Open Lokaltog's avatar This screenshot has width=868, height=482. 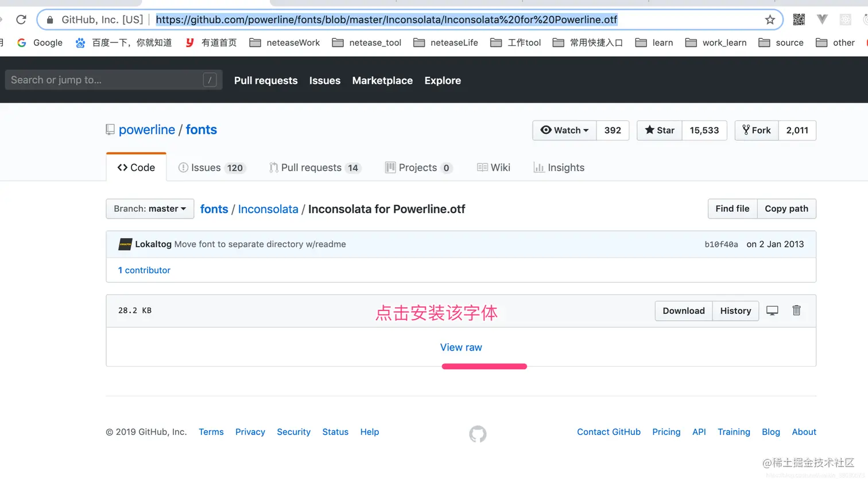coord(125,244)
